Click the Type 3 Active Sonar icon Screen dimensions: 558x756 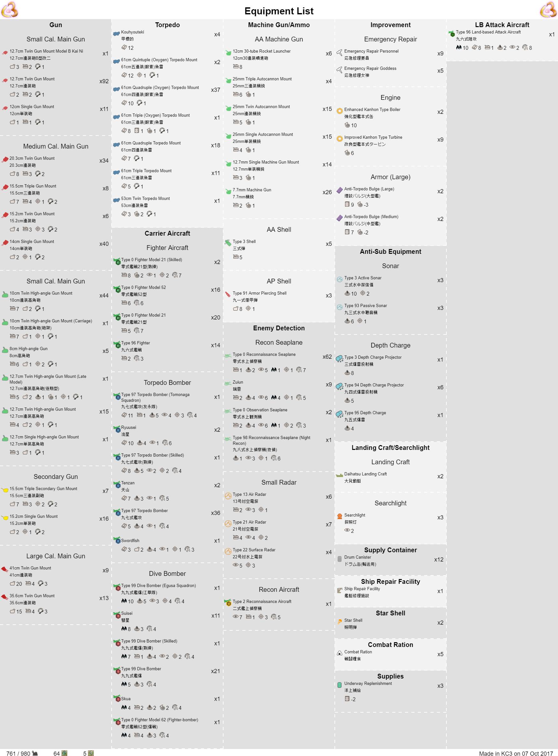click(x=340, y=279)
